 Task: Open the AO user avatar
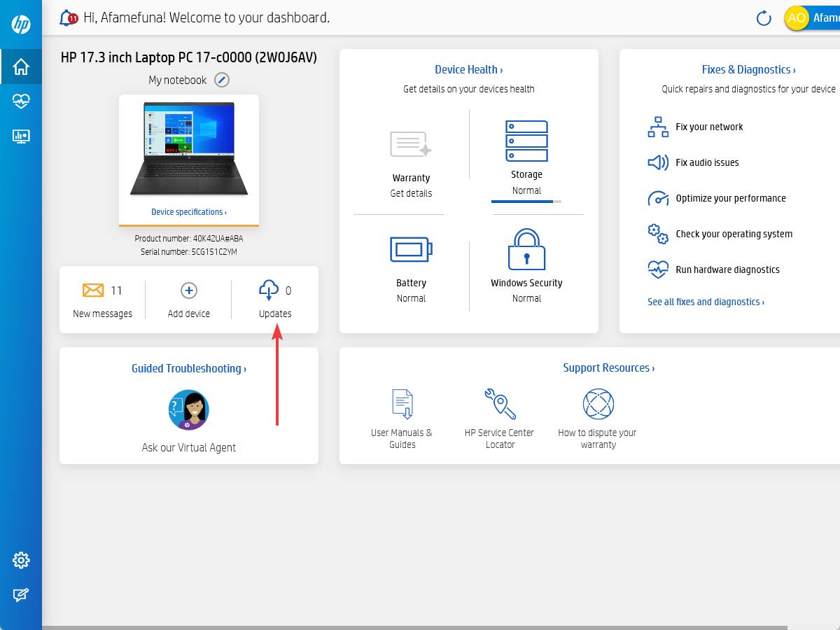point(797,17)
